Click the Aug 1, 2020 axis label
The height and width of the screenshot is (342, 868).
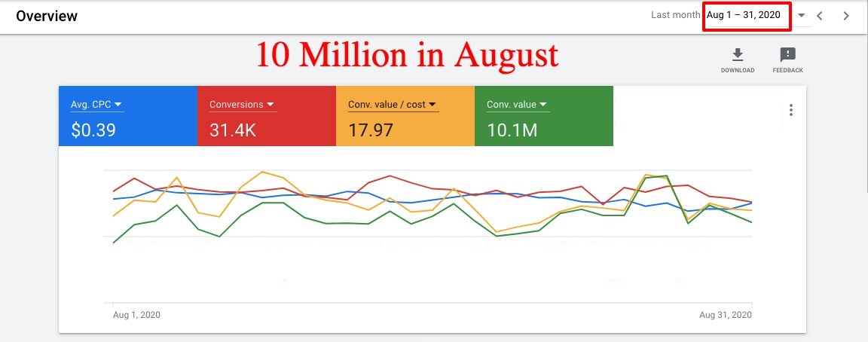click(x=136, y=314)
